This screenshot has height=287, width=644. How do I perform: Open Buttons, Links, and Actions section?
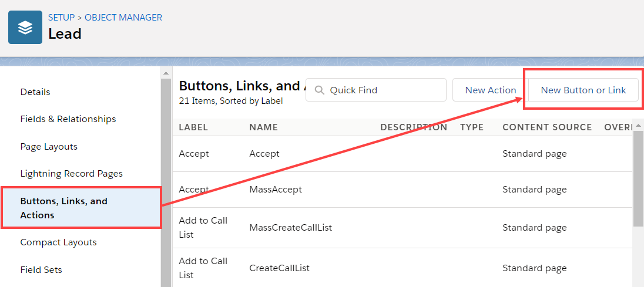click(x=63, y=208)
